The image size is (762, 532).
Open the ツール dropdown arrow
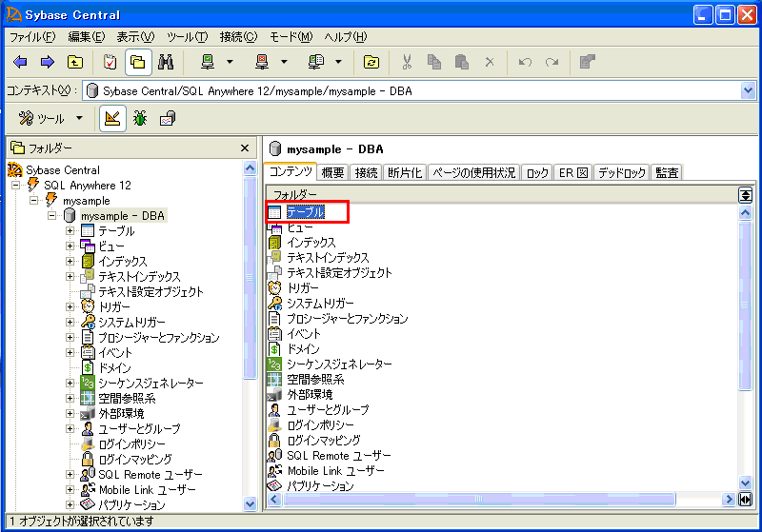[79, 119]
